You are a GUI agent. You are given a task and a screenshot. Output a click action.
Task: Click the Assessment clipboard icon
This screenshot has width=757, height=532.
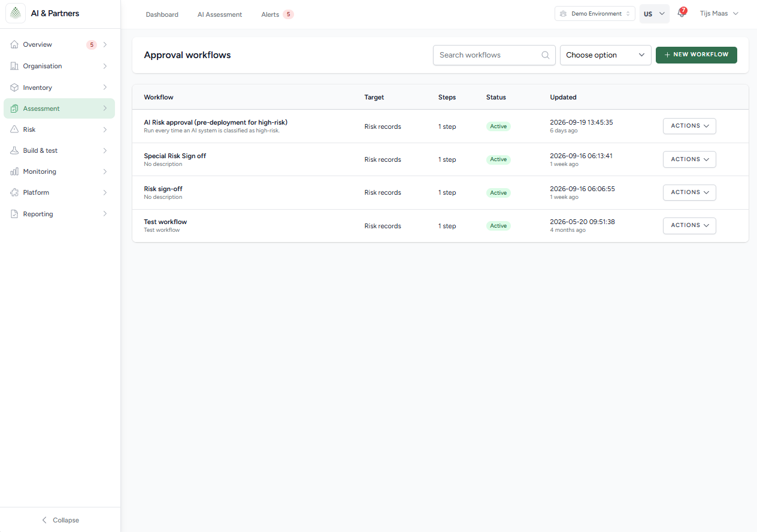pyautogui.click(x=14, y=108)
